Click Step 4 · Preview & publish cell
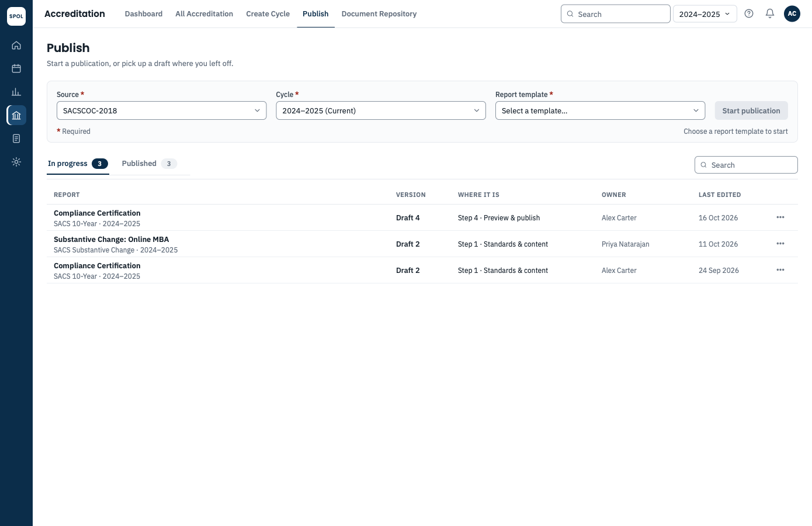This screenshot has width=812, height=526. coord(499,218)
